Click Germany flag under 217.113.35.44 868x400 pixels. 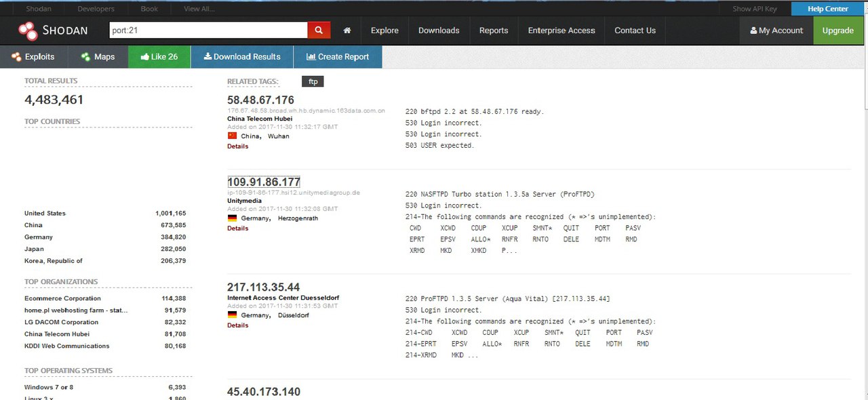tap(232, 315)
